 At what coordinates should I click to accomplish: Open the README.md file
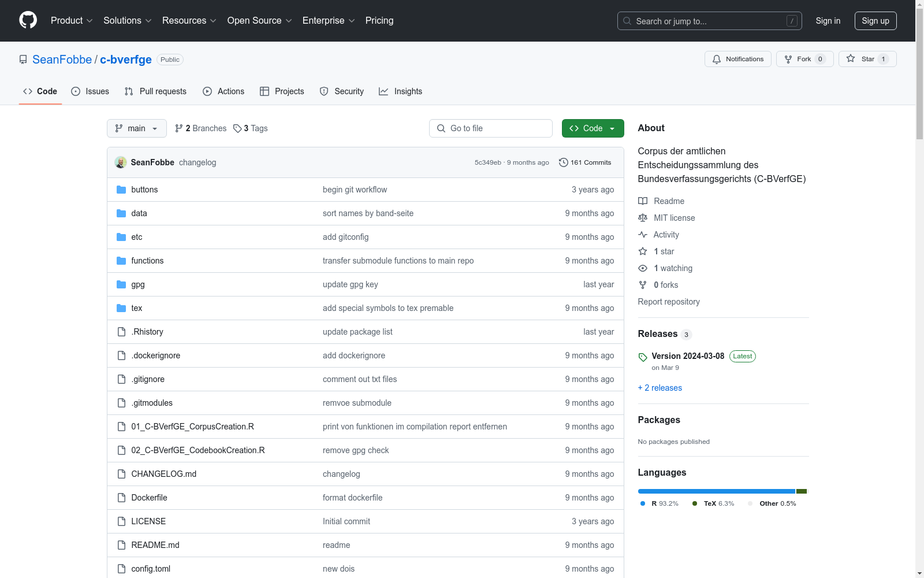point(155,545)
